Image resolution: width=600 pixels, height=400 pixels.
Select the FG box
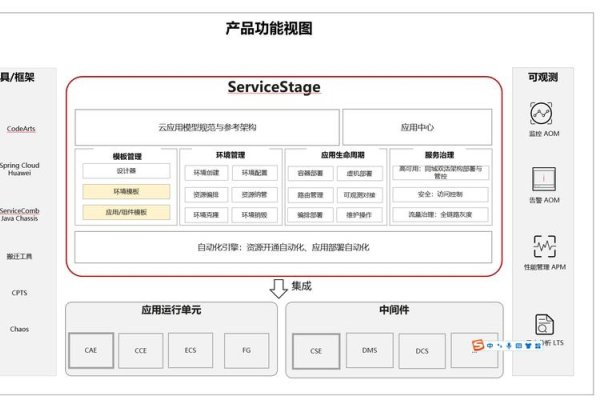246,350
